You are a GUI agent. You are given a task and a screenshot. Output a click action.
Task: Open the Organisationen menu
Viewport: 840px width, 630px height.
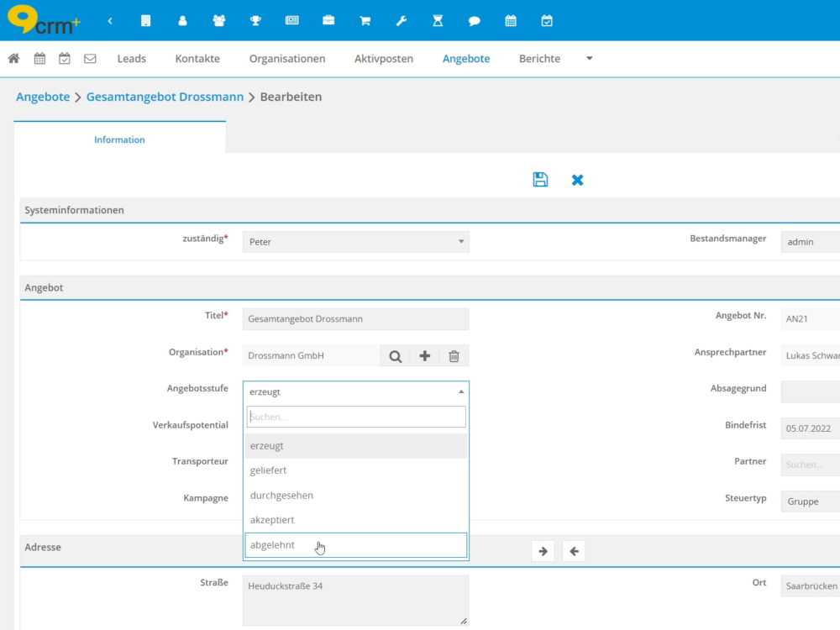(x=287, y=59)
